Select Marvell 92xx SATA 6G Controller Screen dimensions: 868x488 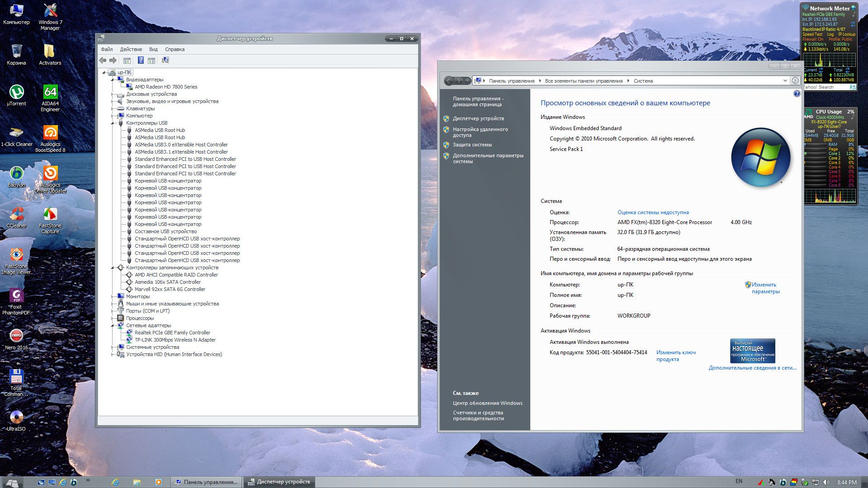pyautogui.click(x=170, y=289)
